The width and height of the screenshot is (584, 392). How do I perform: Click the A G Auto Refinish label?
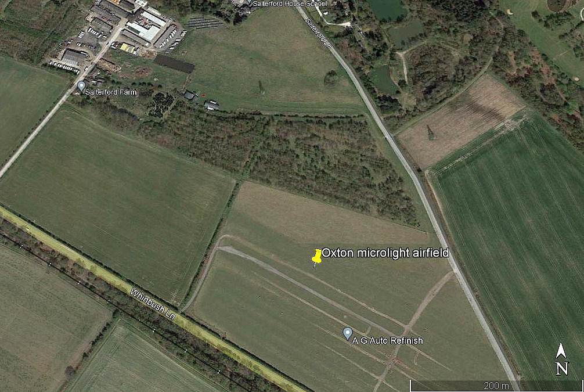coord(388,340)
